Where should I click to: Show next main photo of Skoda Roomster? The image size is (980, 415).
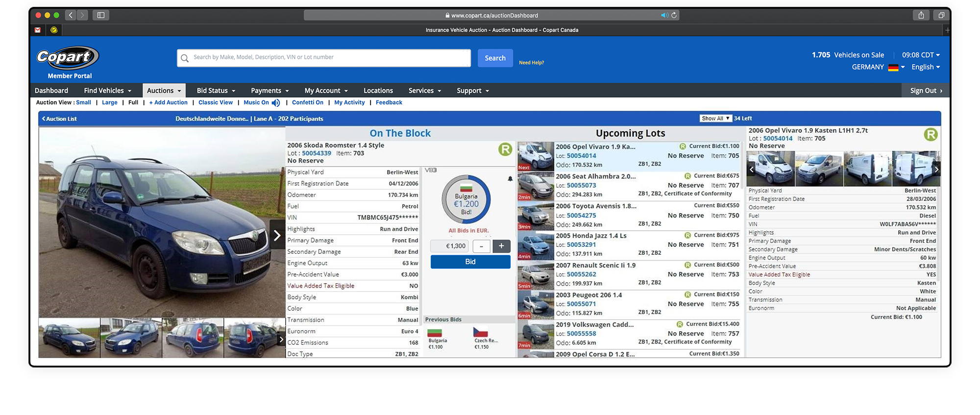[x=277, y=236]
